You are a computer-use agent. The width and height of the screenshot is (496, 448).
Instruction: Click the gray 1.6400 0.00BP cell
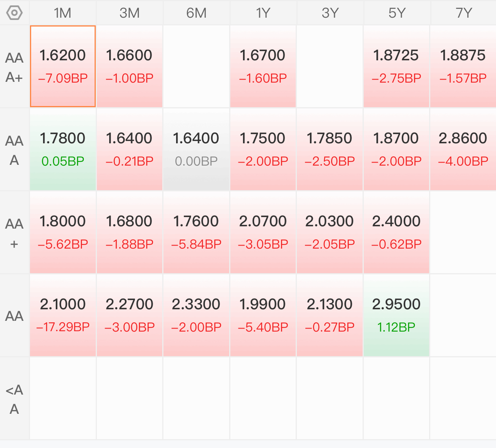[x=196, y=149]
